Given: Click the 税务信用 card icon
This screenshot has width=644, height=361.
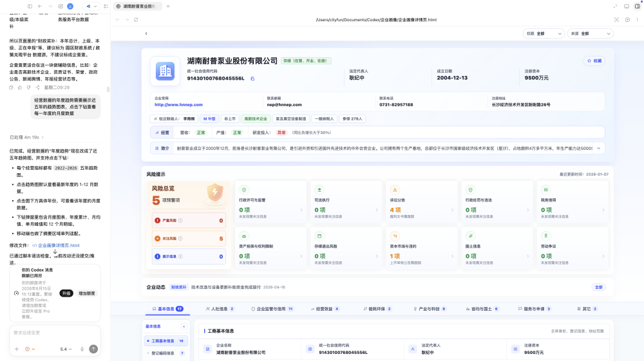Looking at the screenshot, I should click(x=546, y=190).
